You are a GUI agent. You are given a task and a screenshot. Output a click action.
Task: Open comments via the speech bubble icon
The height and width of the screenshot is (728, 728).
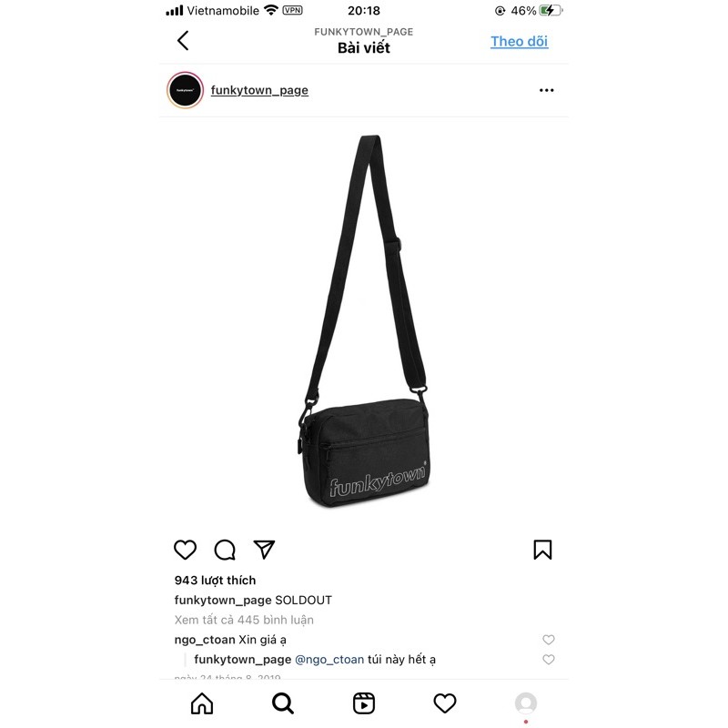coord(225,550)
